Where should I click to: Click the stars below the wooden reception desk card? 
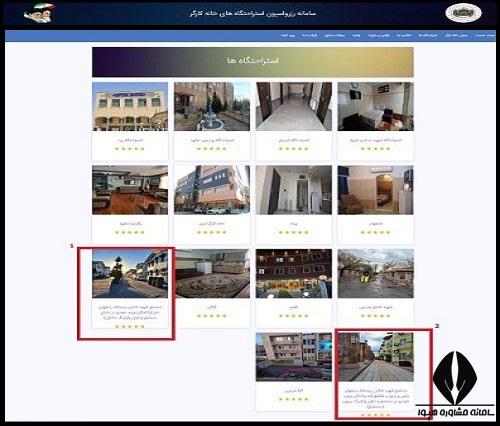130,232
